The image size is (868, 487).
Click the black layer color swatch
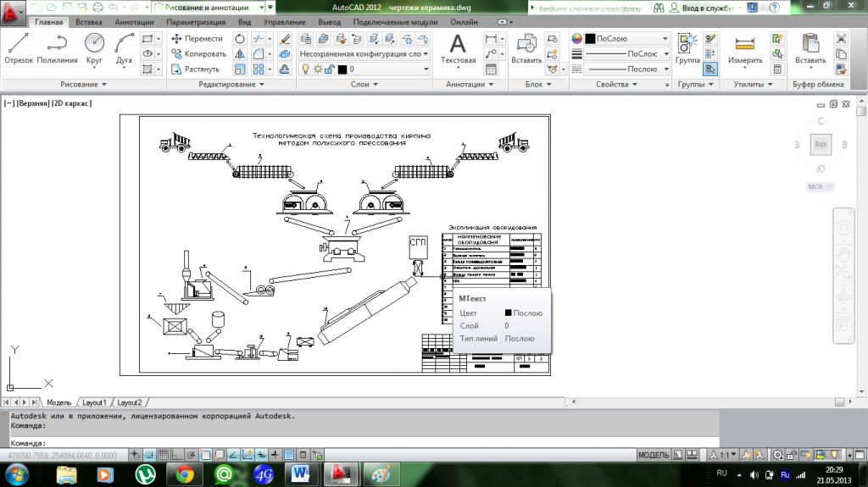tap(342, 69)
